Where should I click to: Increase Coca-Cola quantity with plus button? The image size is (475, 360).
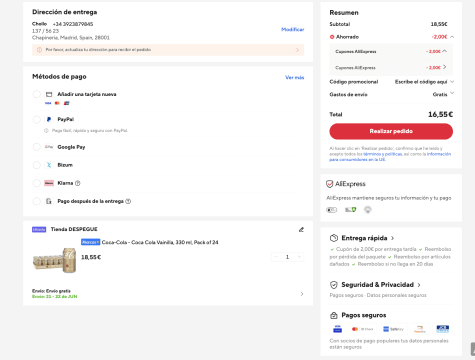pyautogui.click(x=299, y=257)
